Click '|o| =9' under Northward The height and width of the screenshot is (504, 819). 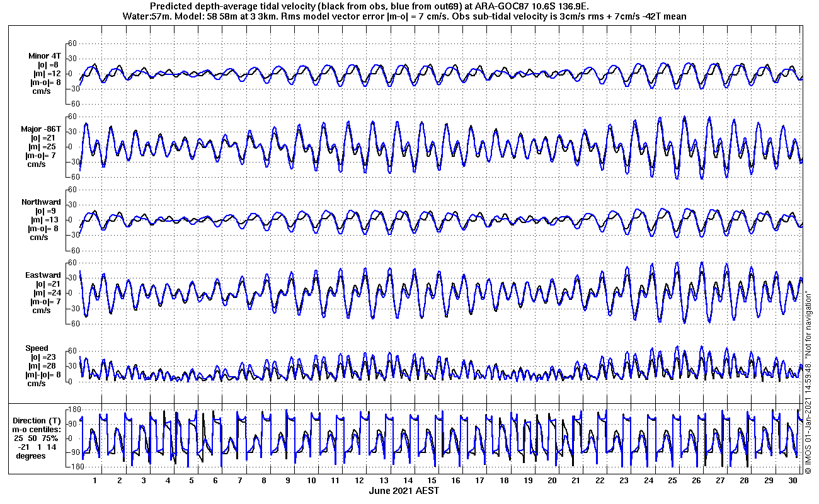[x=47, y=211]
